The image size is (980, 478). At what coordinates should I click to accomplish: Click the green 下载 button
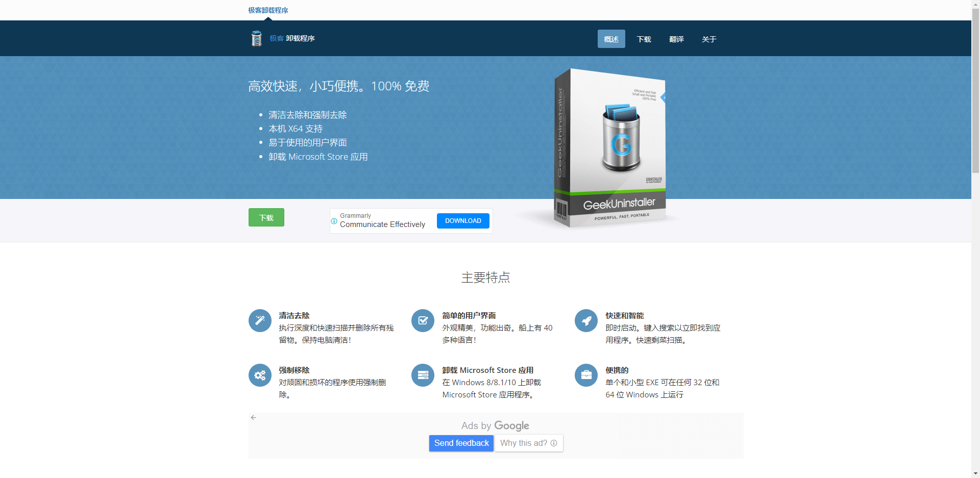point(266,217)
